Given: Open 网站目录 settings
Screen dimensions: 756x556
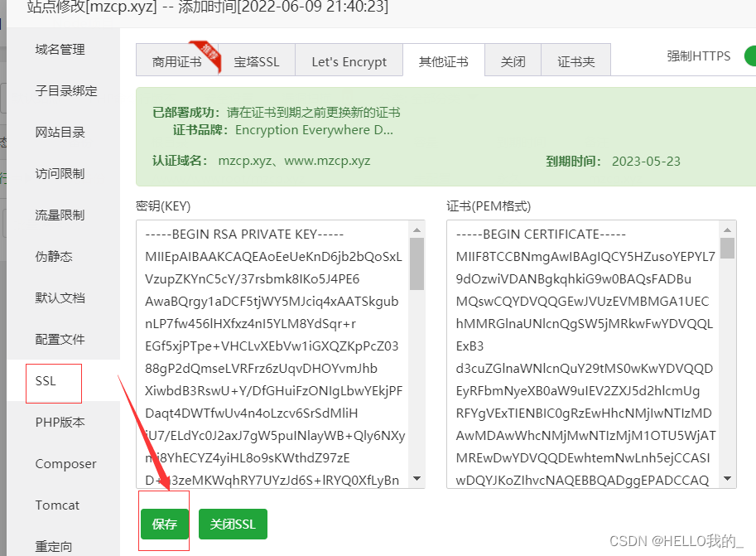Looking at the screenshot, I should 58,132.
